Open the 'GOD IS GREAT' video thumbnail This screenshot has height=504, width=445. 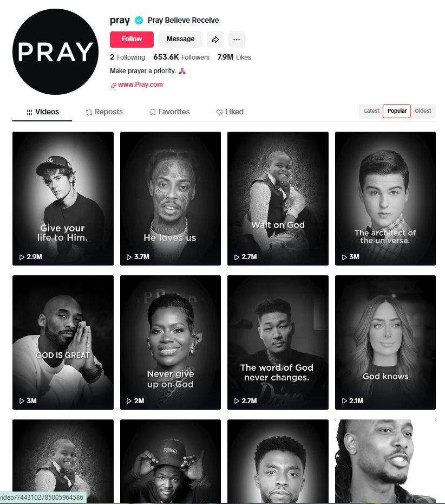tap(63, 343)
